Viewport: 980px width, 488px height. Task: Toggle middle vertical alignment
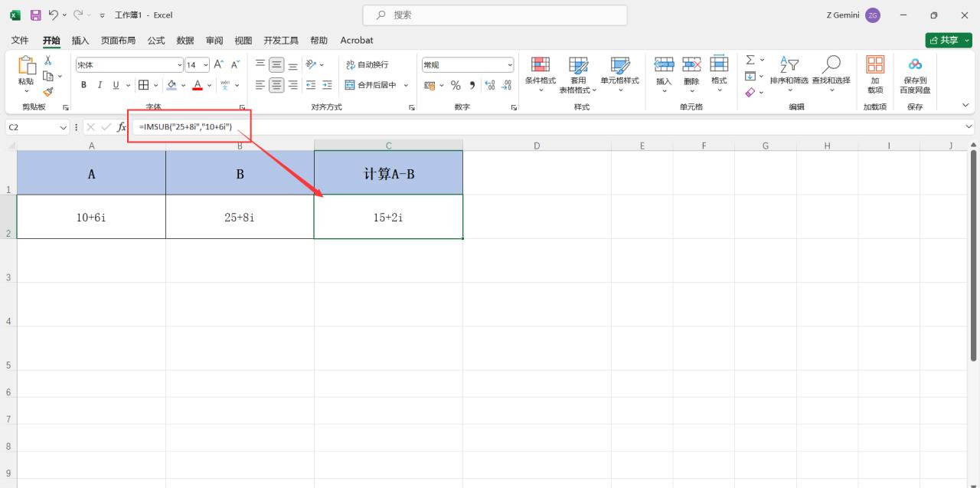click(276, 65)
